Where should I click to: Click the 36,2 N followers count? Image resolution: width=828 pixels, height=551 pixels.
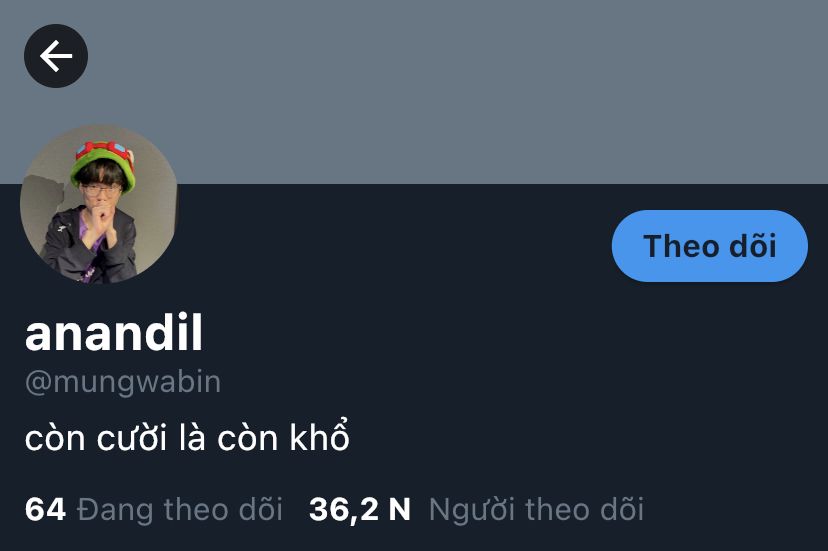(360, 509)
